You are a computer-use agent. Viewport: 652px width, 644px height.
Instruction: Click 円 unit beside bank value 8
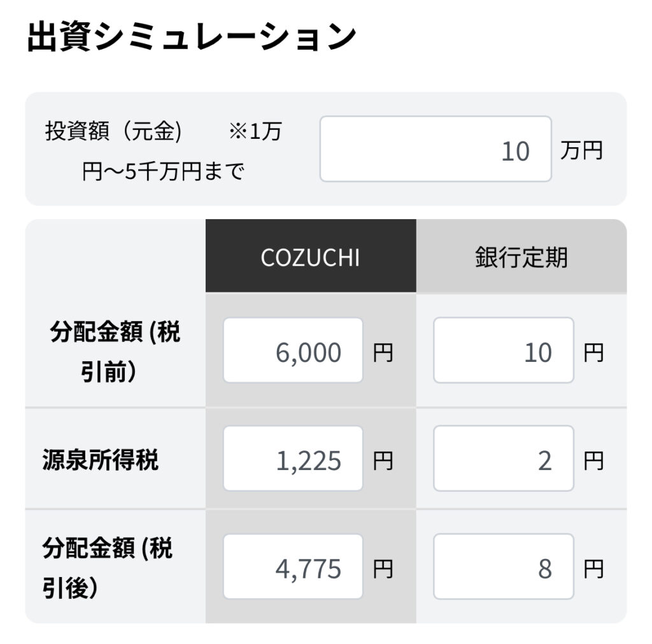(593, 569)
